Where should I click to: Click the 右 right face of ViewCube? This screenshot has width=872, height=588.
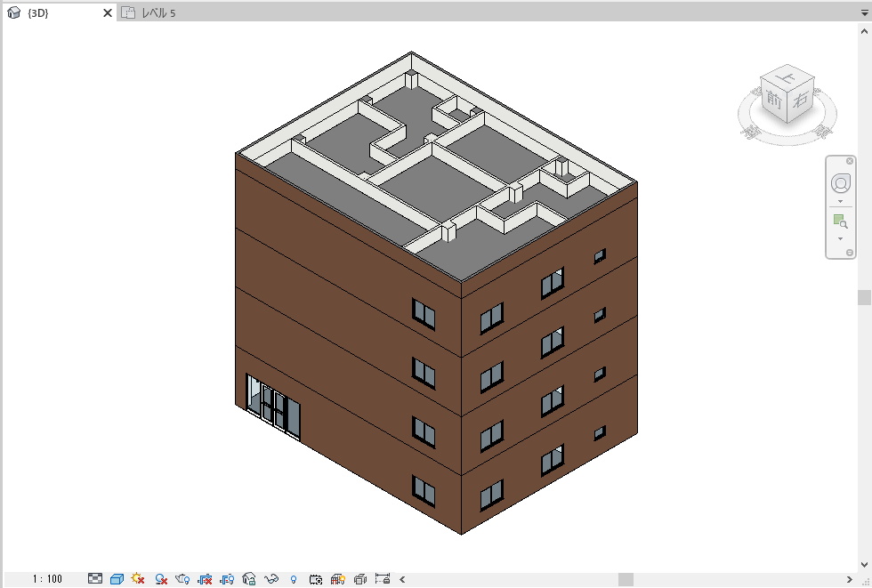click(801, 100)
